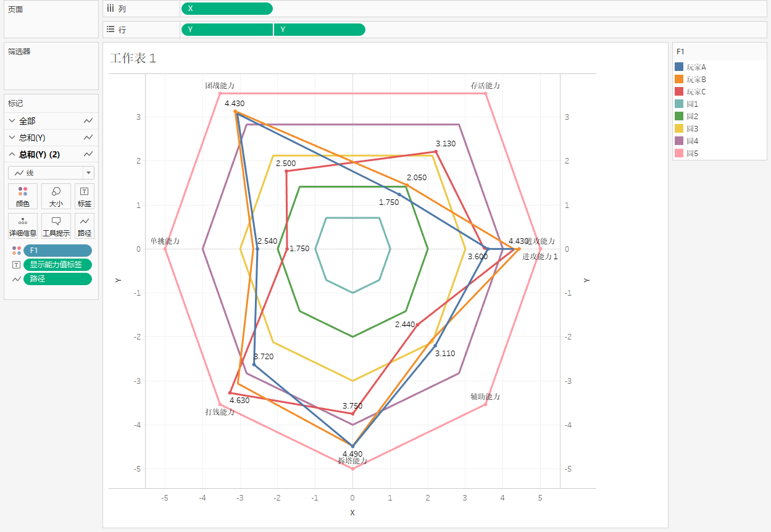Click the F1 legend title
The width and height of the screenshot is (771, 532).
point(680,52)
